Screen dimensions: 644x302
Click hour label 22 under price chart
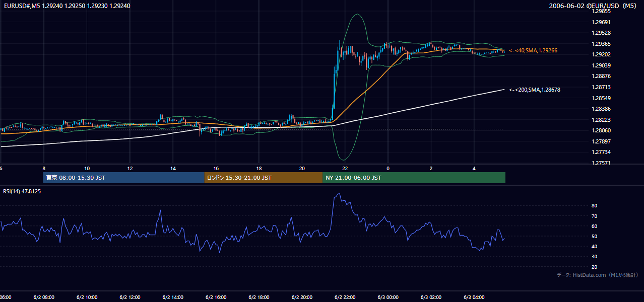tap(345, 168)
